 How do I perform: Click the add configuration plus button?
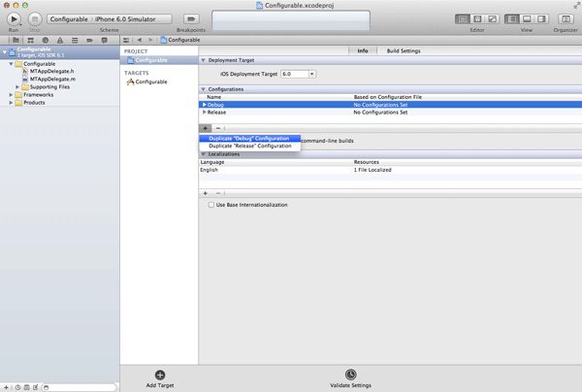point(206,128)
